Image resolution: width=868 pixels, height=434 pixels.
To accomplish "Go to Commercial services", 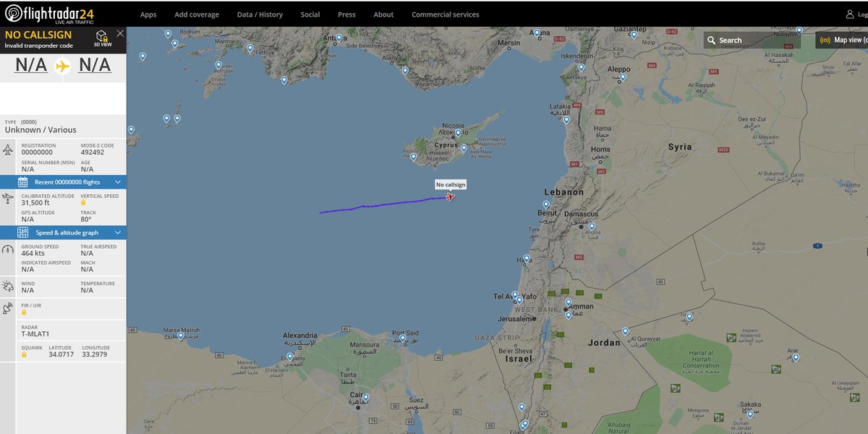I will 445,14.
